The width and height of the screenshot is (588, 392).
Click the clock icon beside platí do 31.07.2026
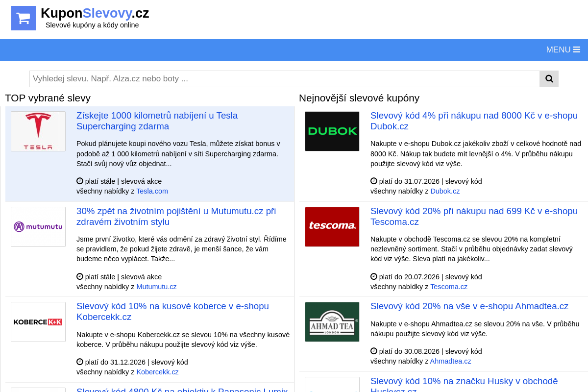(x=374, y=181)
